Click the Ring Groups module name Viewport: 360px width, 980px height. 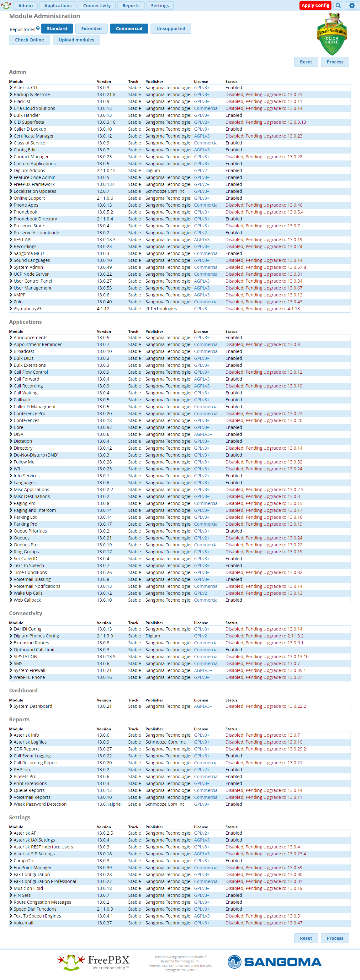[x=26, y=552]
